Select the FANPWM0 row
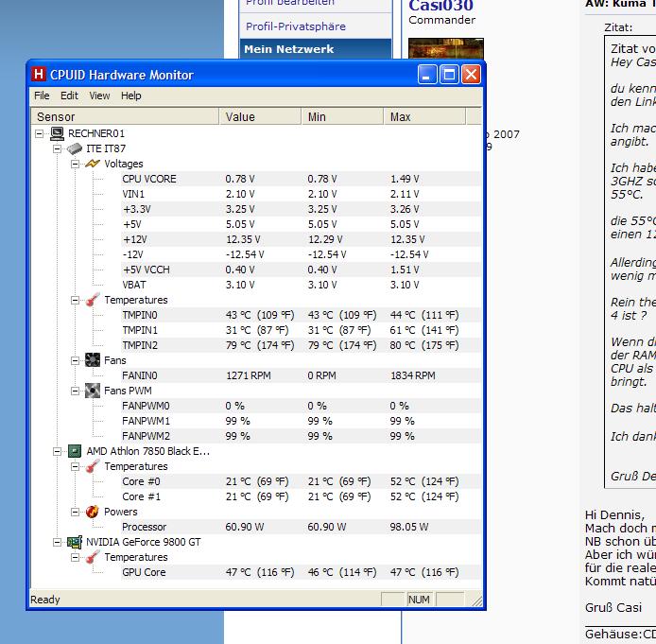This screenshot has height=644, width=656. (x=301, y=406)
